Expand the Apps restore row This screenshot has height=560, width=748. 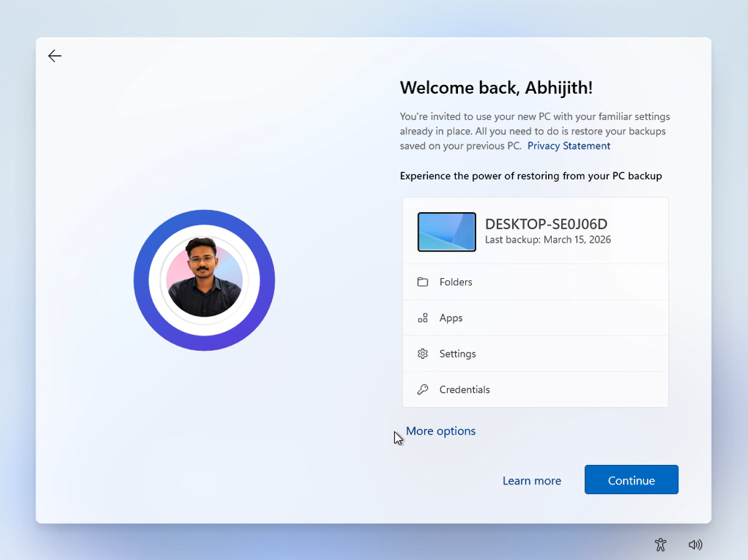535,317
